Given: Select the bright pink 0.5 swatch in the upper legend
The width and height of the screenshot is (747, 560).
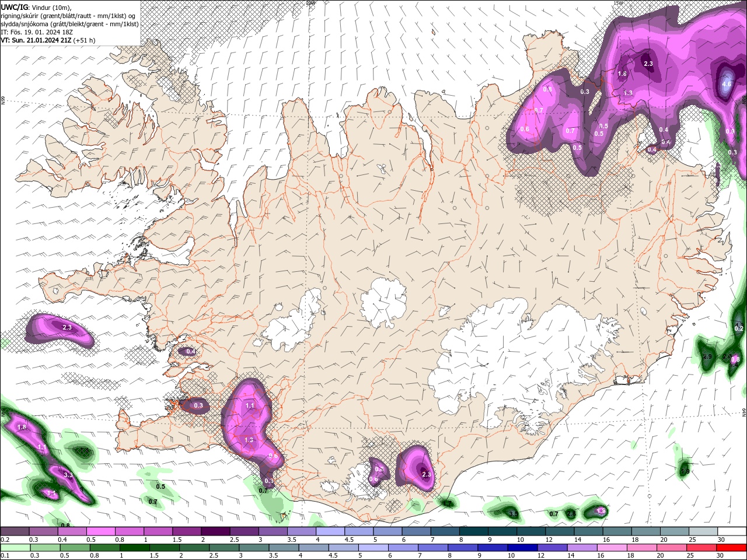Looking at the screenshot, I should 100,531.
